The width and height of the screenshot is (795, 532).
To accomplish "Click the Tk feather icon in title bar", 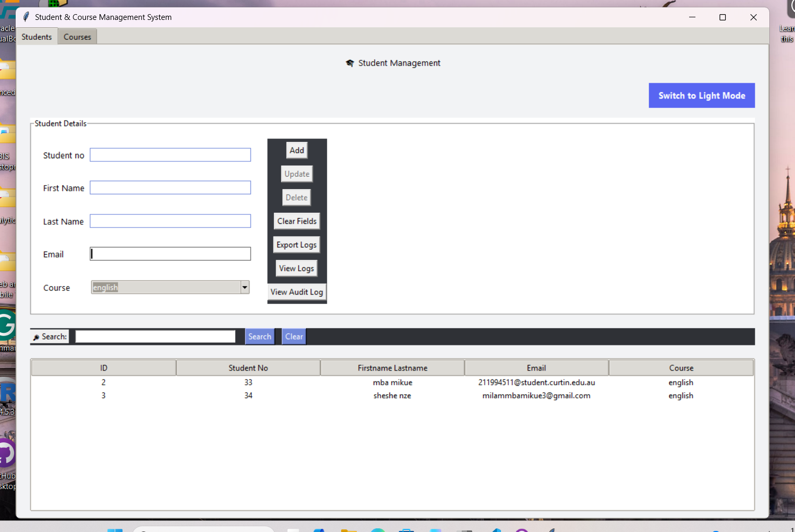I will pyautogui.click(x=26, y=17).
